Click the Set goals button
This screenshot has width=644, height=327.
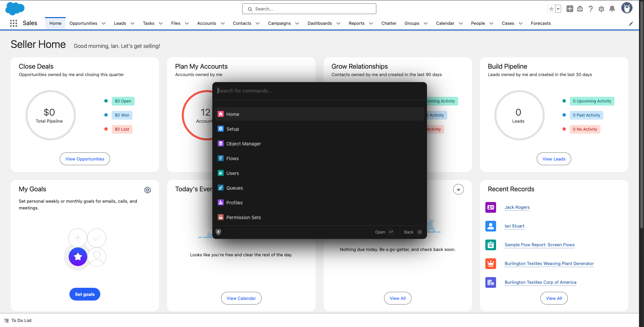click(85, 294)
